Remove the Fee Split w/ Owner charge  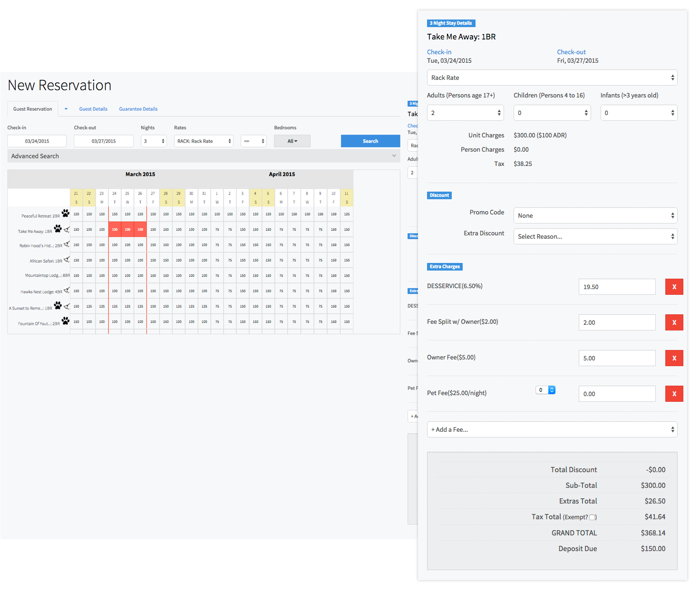point(674,322)
